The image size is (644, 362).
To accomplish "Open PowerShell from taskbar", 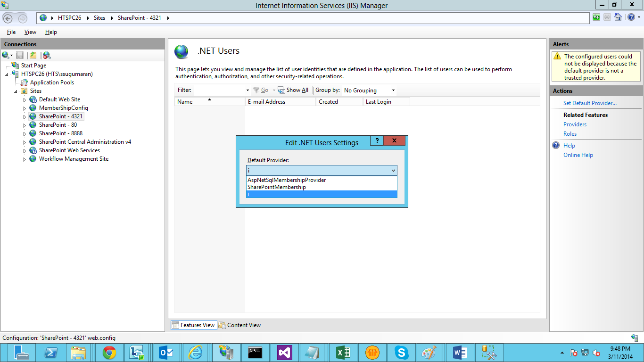I will tap(51, 353).
